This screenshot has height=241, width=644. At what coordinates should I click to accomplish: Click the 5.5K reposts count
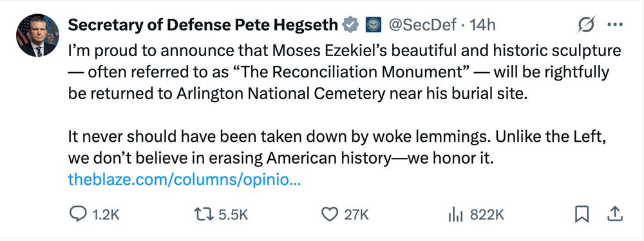(x=233, y=215)
